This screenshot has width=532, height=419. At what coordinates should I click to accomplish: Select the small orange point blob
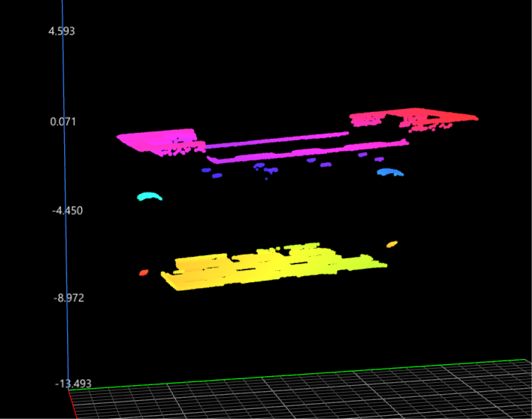[x=392, y=244]
